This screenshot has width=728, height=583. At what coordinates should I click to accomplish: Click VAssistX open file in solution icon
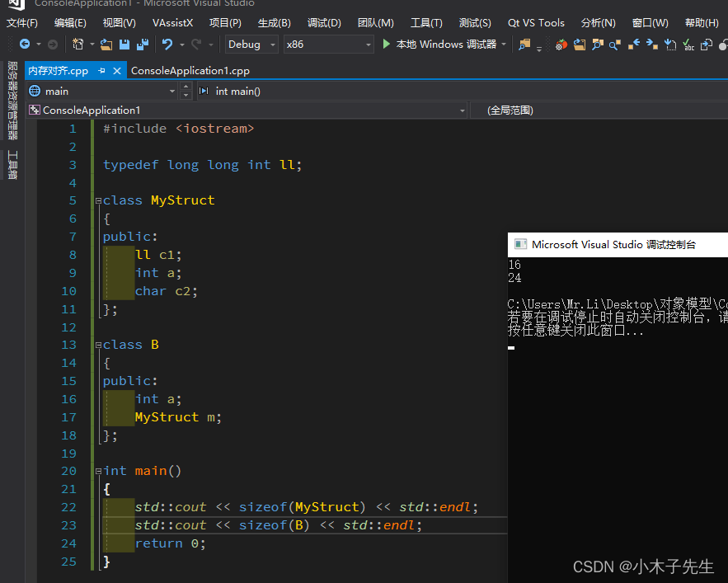click(x=597, y=45)
